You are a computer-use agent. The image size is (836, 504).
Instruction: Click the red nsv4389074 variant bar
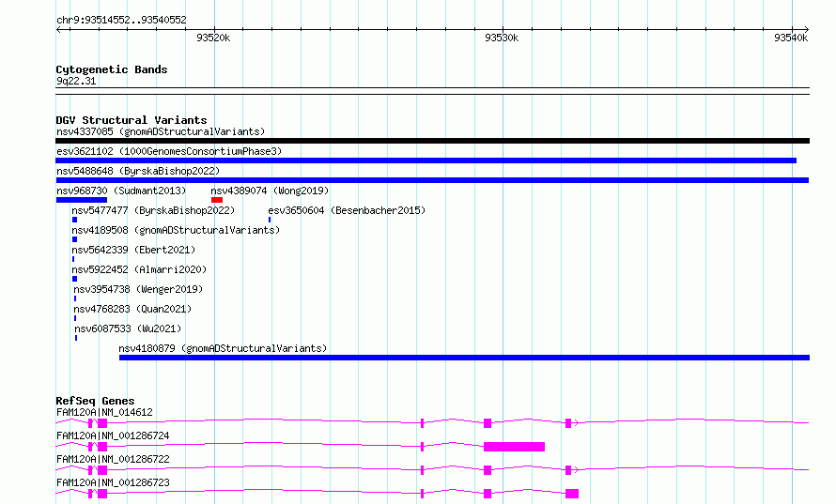coord(217,200)
